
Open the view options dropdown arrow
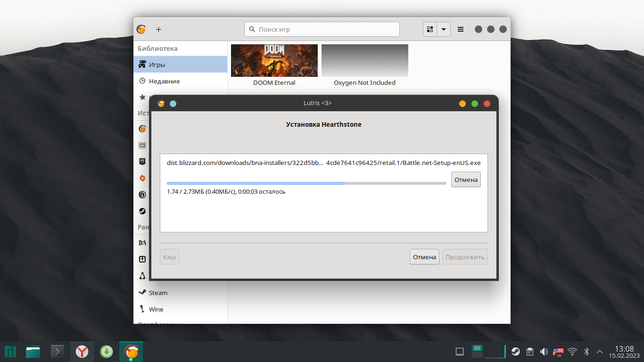[x=444, y=29]
